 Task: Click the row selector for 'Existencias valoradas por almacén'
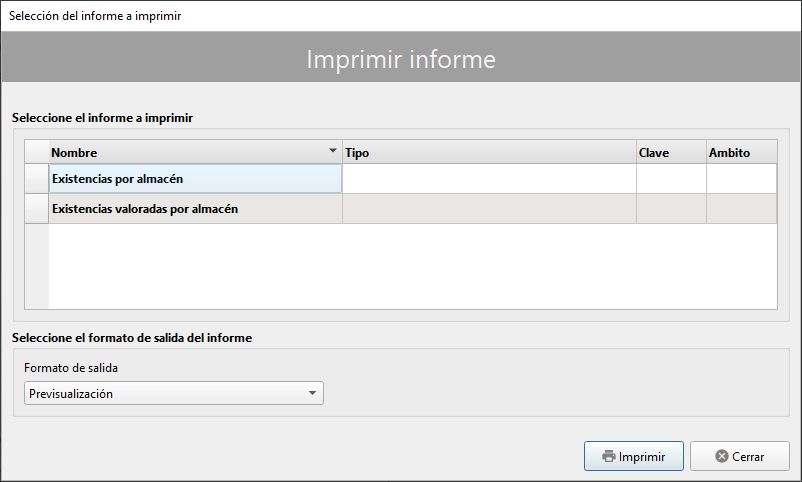[x=37, y=209]
